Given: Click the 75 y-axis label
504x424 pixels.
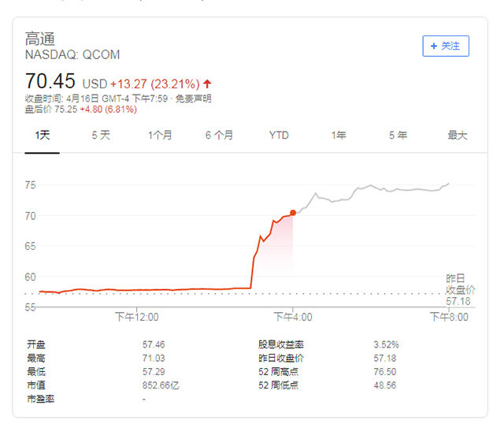Looking at the screenshot, I should coord(30,185).
